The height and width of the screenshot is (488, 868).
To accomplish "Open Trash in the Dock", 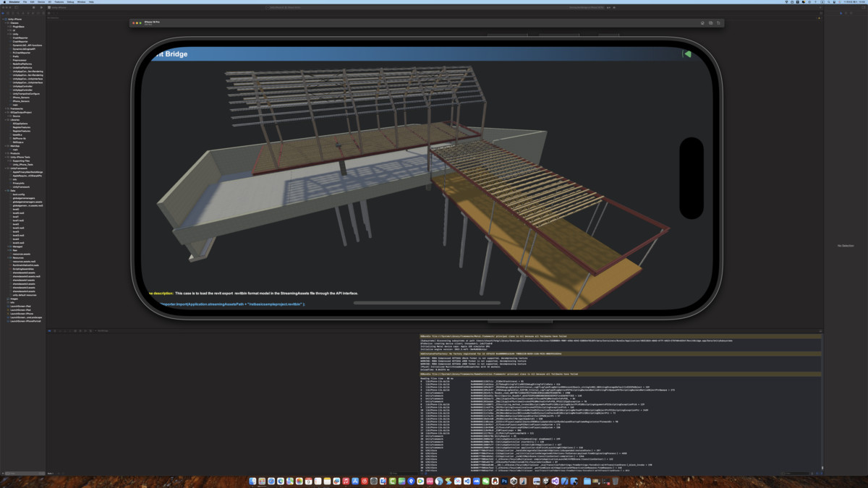I will click(615, 481).
